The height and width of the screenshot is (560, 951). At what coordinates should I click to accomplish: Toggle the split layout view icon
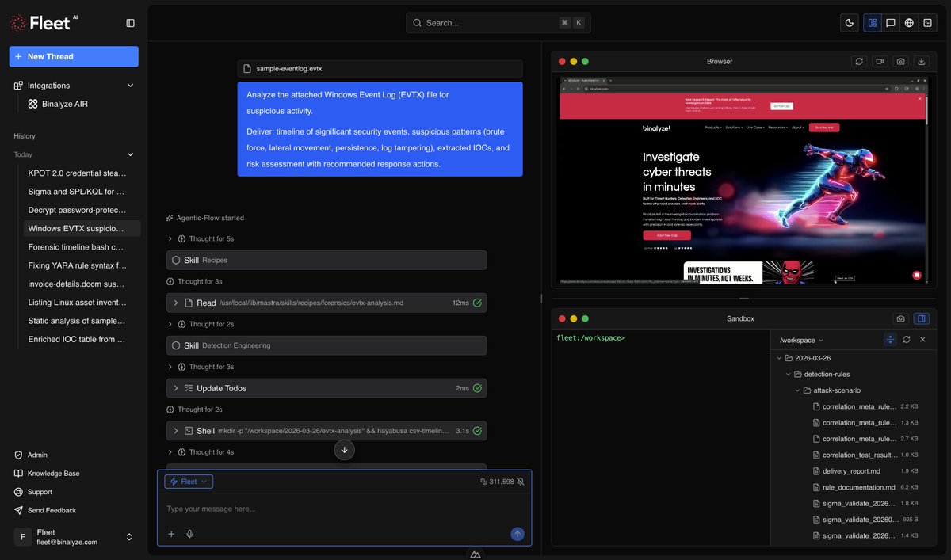[873, 23]
